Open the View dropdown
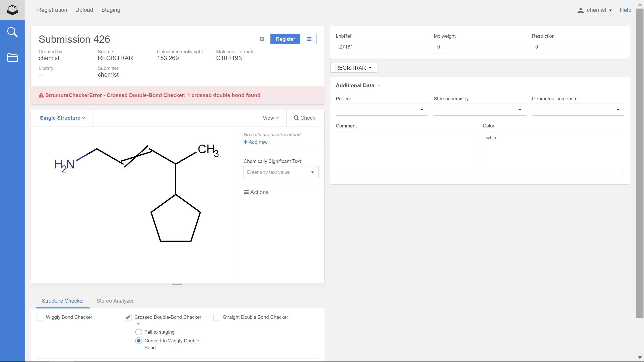The height and width of the screenshot is (362, 644). pyautogui.click(x=271, y=118)
